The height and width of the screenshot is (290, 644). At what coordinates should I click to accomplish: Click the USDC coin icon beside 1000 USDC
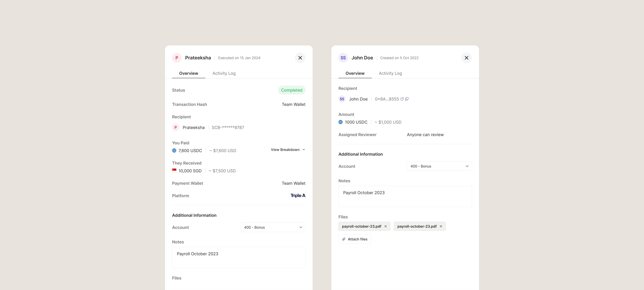click(x=340, y=122)
